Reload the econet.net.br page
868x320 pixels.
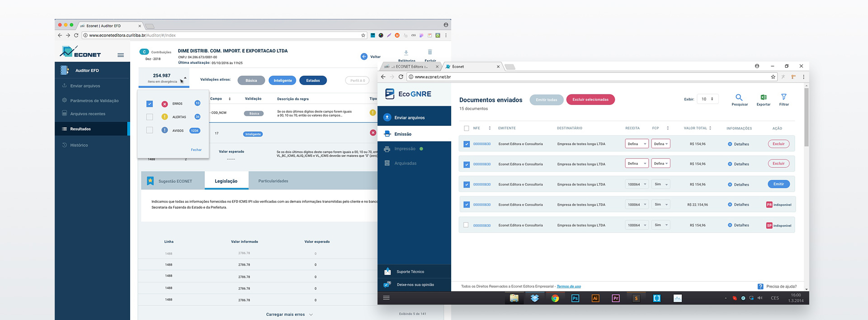coord(401,77)
